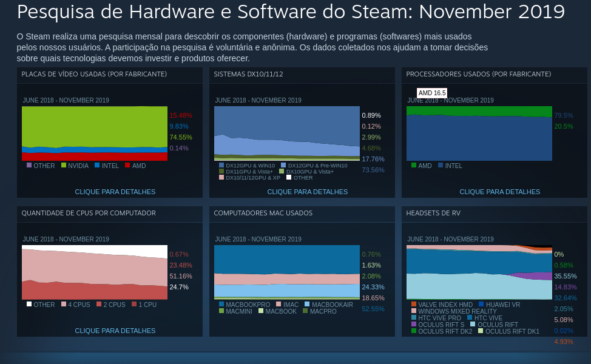Click the Mac computers area chart
Image resolution: width=591 pixels, height=364 pixels.
pyautogui.click(x=287, y=272)
